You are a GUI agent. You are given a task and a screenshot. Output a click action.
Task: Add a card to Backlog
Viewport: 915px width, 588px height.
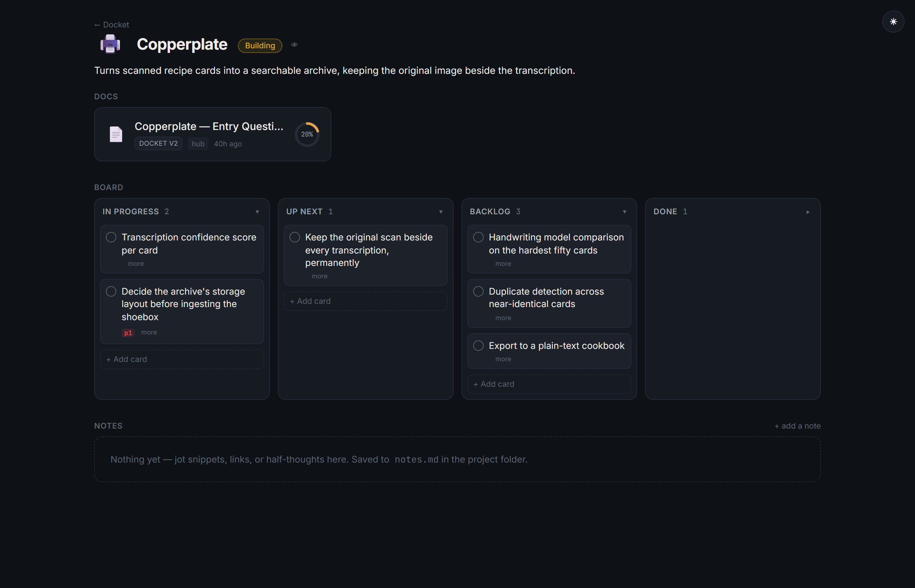click(549, 384)
